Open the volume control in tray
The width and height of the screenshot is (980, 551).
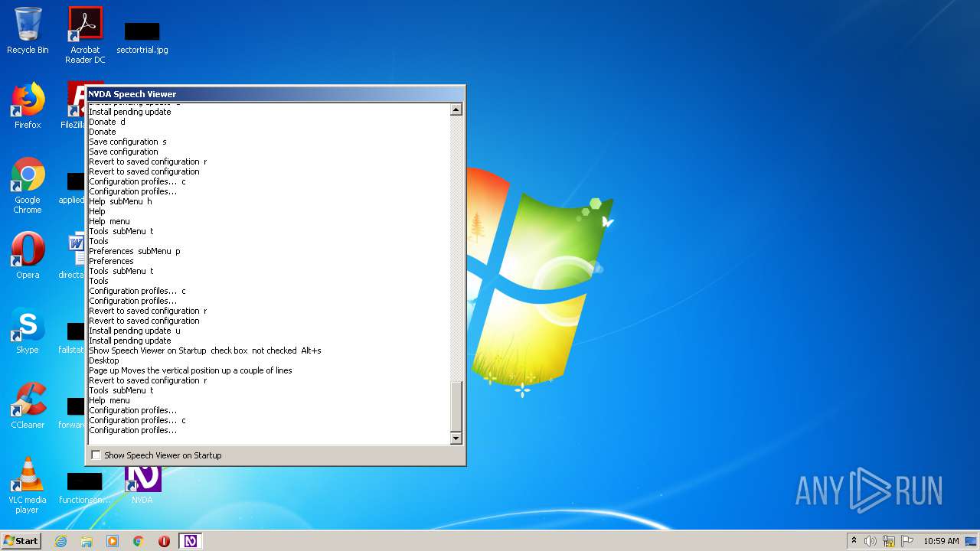click(x=870, y=541)
